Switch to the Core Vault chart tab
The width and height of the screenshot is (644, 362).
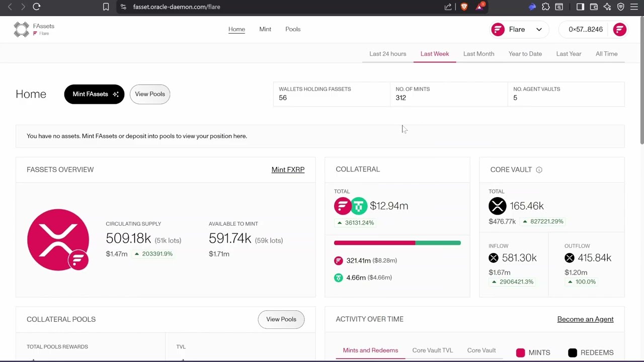[x=481, y=350]
